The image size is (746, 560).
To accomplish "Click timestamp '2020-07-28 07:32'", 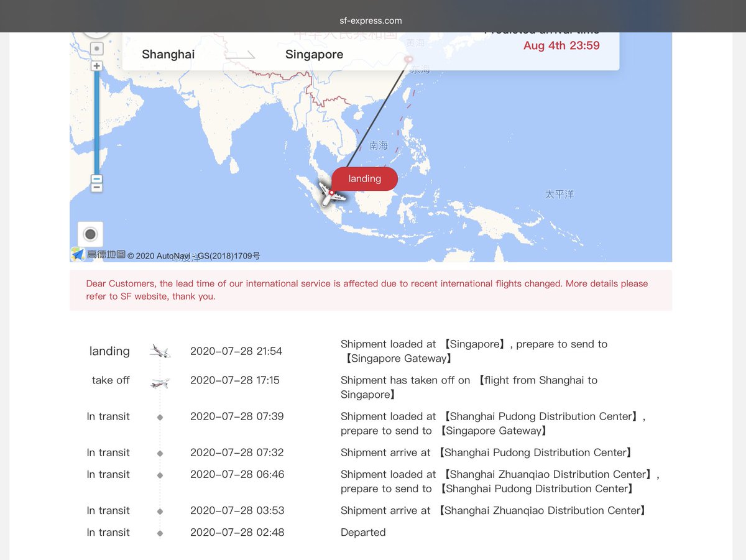I will tap(237, 452).
